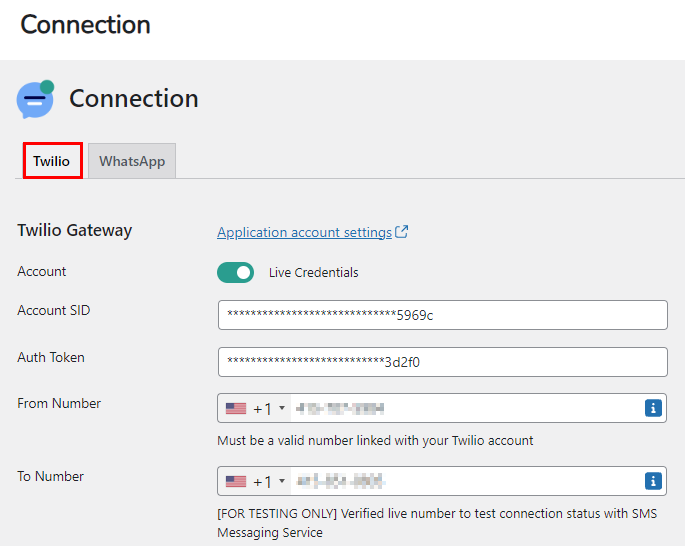Select the Twilio tab

pyautogui.click(x=52, y=161)
